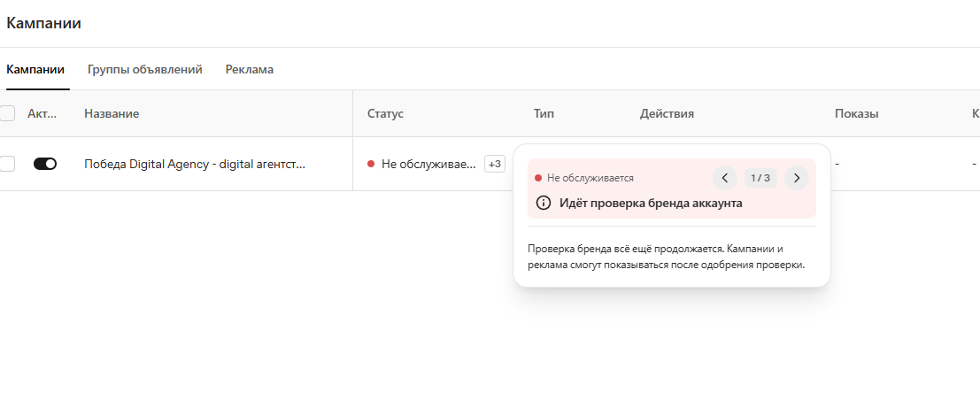Switch to the Реклама tab
Screen dimensions: 980x408
[250, 69]
